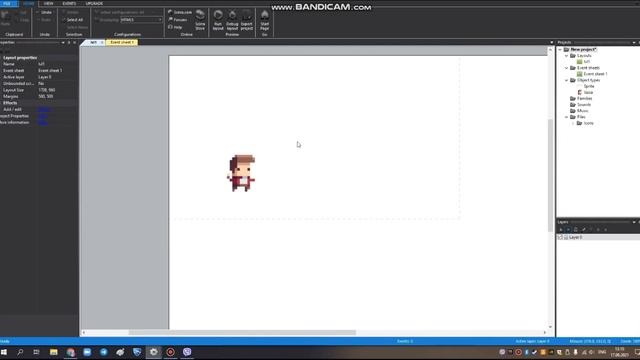The width and height of the screenshot is (640, 360).
Task: Toggle the Layer 0 lock icon
Action: tap(566, 238)
